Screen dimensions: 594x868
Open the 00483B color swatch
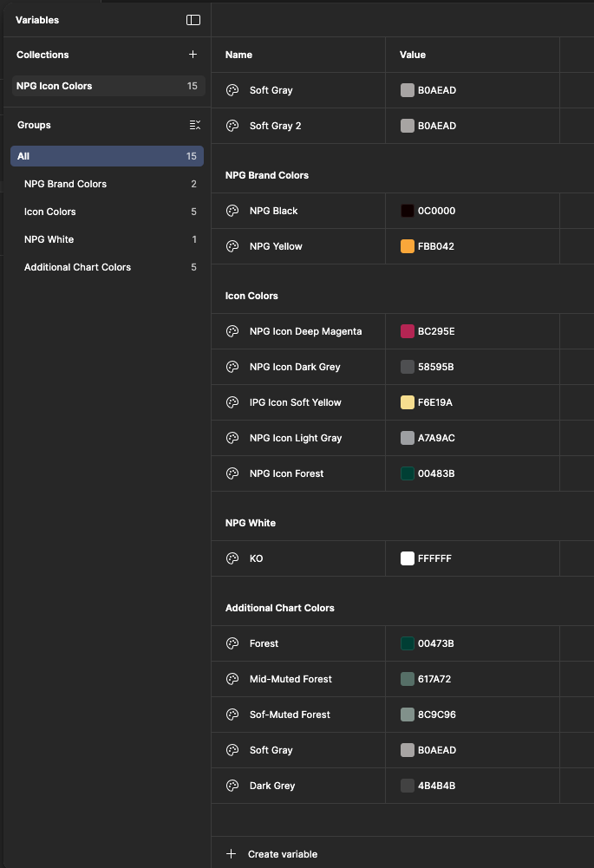click(x=408, y=473)
